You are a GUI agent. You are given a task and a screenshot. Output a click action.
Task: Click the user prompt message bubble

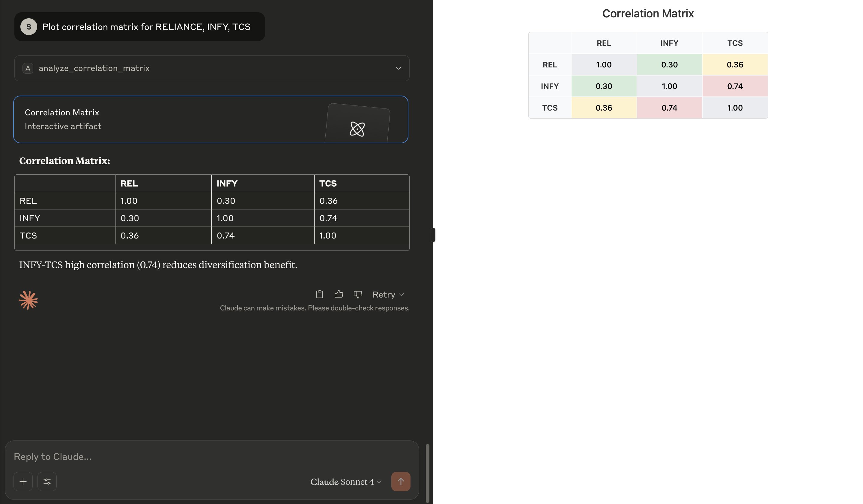139,27
